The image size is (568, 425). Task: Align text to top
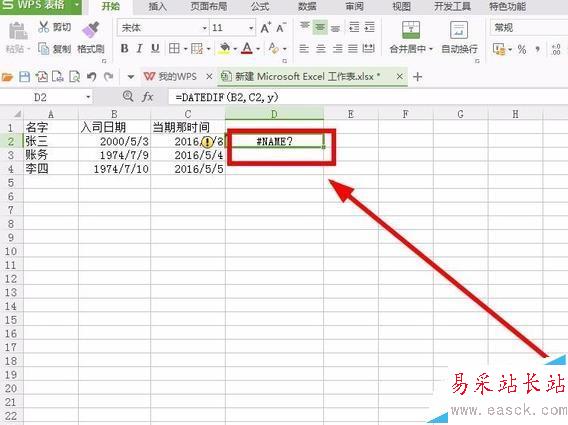point(304,27)
